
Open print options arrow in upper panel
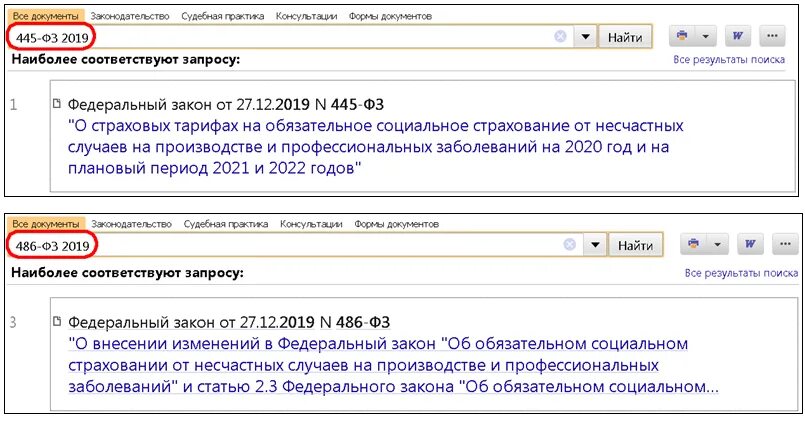(x=705, y=36)
